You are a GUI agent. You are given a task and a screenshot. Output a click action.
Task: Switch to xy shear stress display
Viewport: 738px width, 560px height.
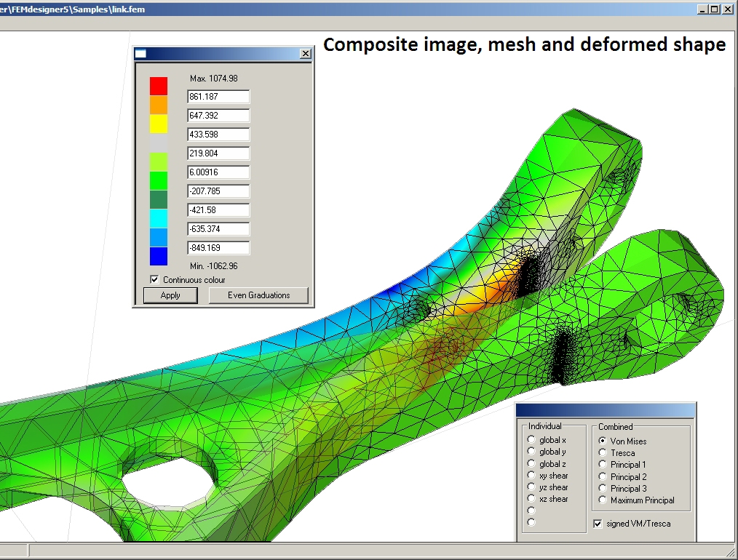click(x=532, y=476)
